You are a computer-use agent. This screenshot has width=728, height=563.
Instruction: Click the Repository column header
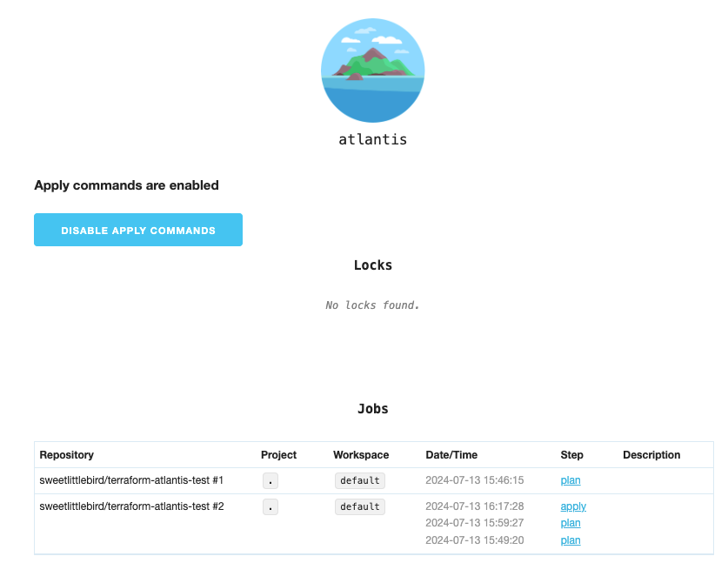point(66,455)
